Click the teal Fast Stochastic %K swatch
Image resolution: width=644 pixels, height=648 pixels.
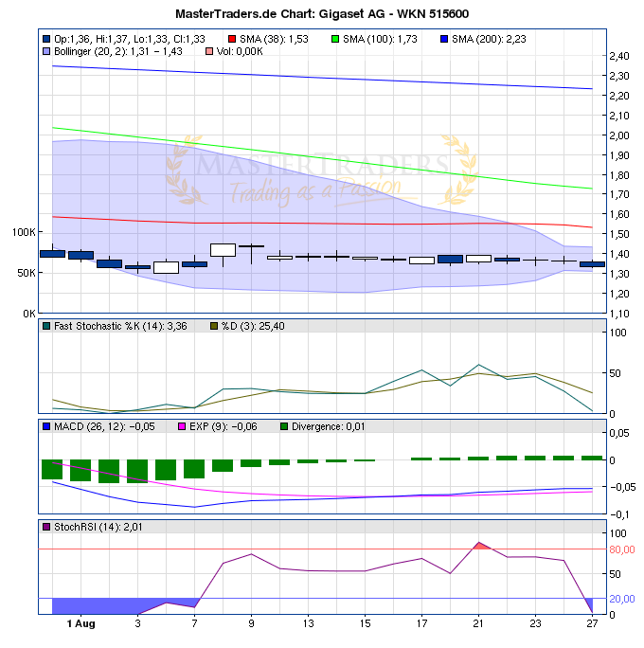46,326
